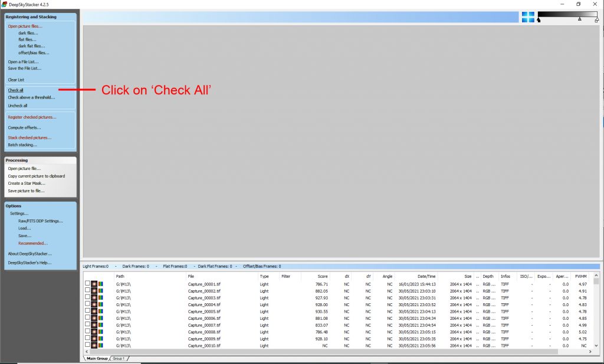
Task: Click 'flat files...' link
Action: pyautogui.click(x=27, y=40)
